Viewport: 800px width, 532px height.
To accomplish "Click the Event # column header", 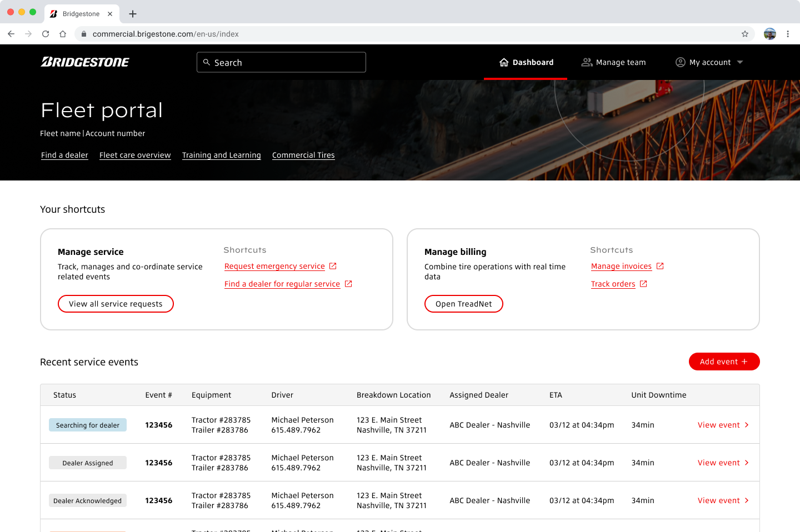I will 158,395.
